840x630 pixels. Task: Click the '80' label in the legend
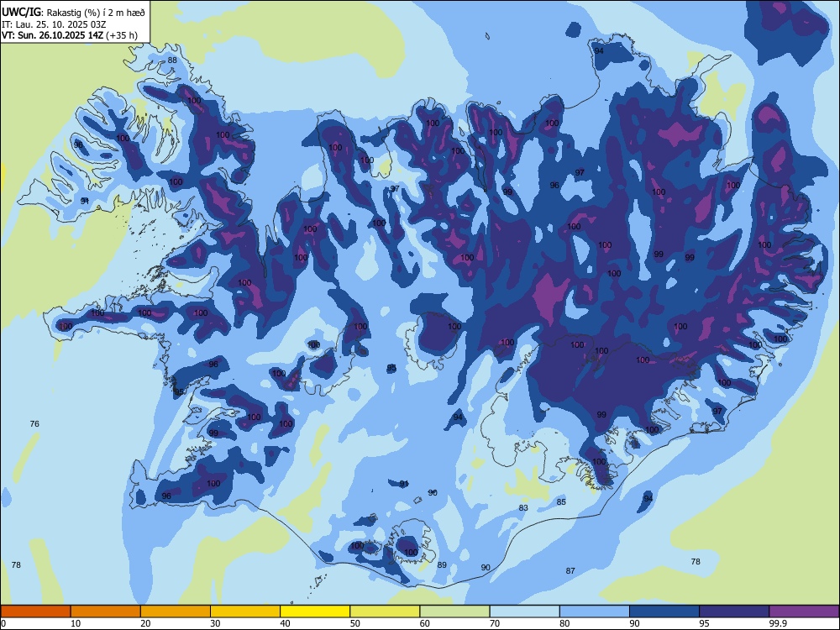pyautogui.click(x=564, y=623)
